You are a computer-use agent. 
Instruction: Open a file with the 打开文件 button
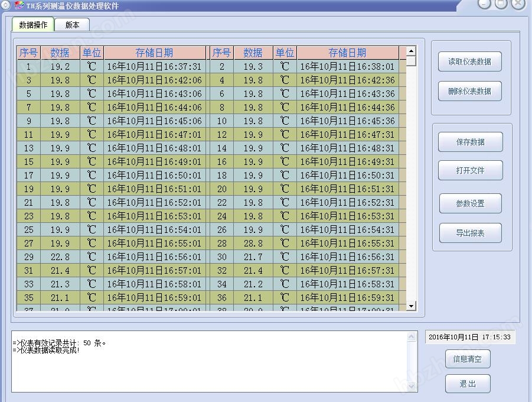(470, 170)
